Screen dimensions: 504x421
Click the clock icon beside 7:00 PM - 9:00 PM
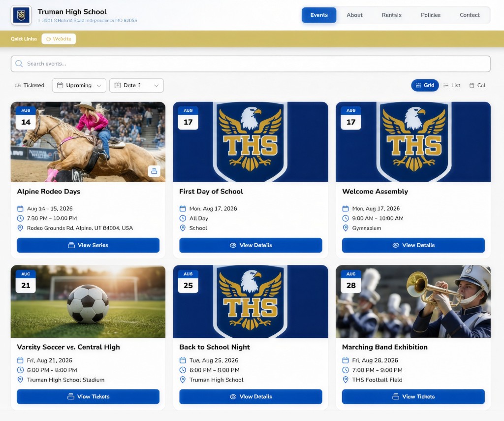346,370
